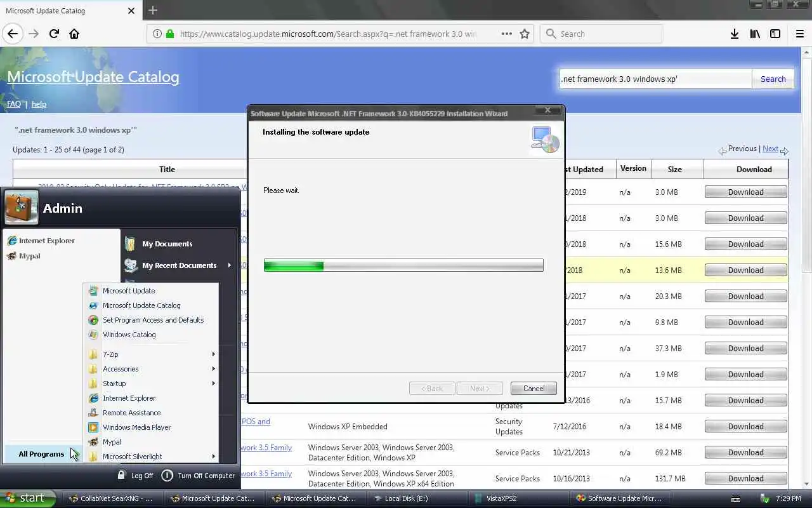This screenshot has width=812, height=508.
Task: Expand My Recent Documents submenu
Action: tap(178, 265)
